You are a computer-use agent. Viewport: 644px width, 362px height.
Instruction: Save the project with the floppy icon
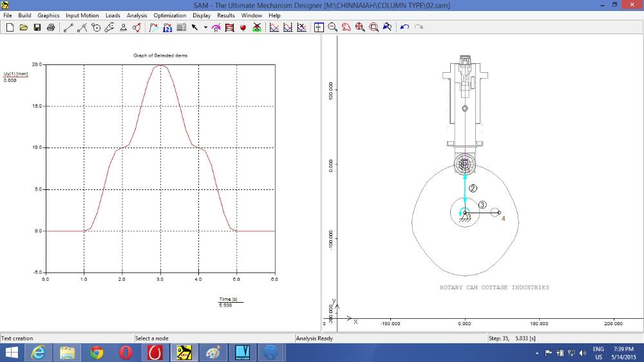coord(37,28)
